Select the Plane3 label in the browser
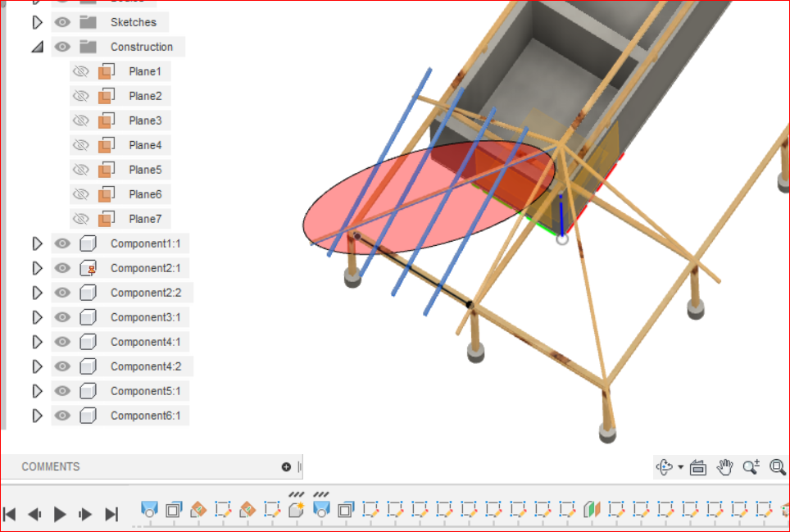This screenshot has height=532, width=790. coord(145,120)
